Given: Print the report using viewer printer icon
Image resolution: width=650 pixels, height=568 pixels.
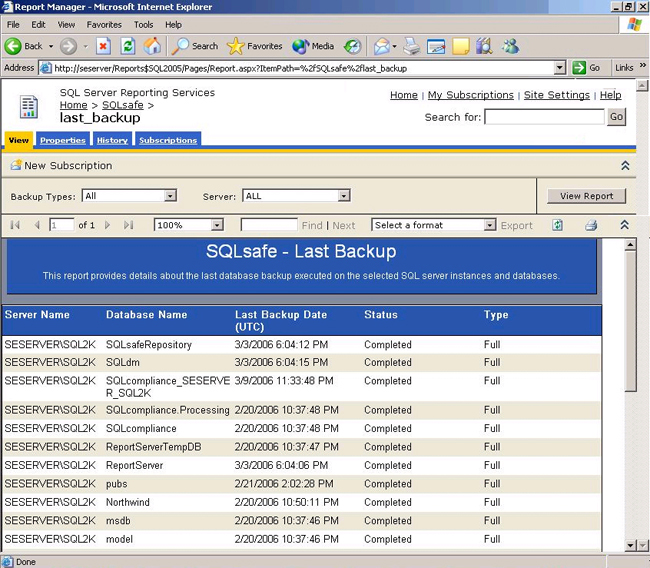Looking at the screenshot, I should pyautogui.click(x=591, y=225).
